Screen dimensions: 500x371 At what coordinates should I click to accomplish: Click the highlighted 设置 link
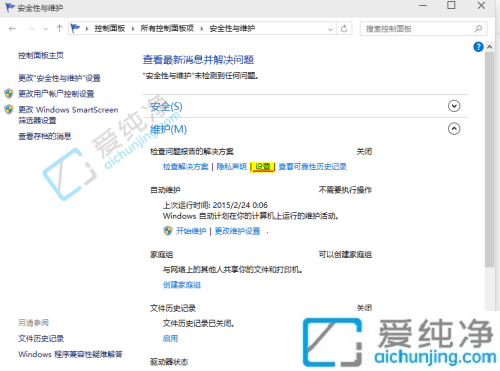(x=263, y=167)
